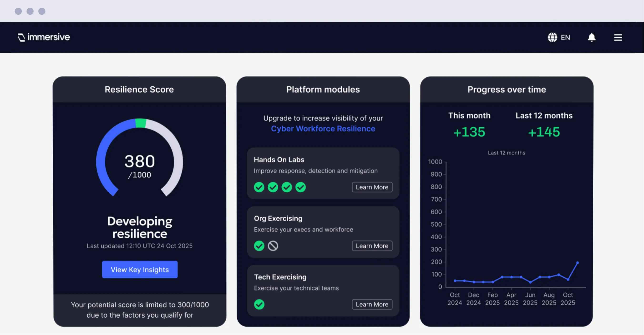Click the crossed-out circle icon in Org Exercising

pyautogui.click(x=273, y=246)
